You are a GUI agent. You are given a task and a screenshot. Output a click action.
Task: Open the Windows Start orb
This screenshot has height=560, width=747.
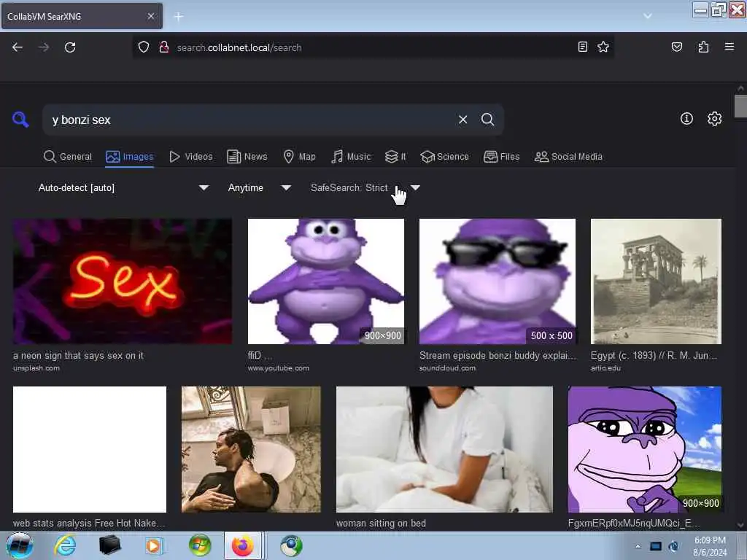(x=19, y=545)
